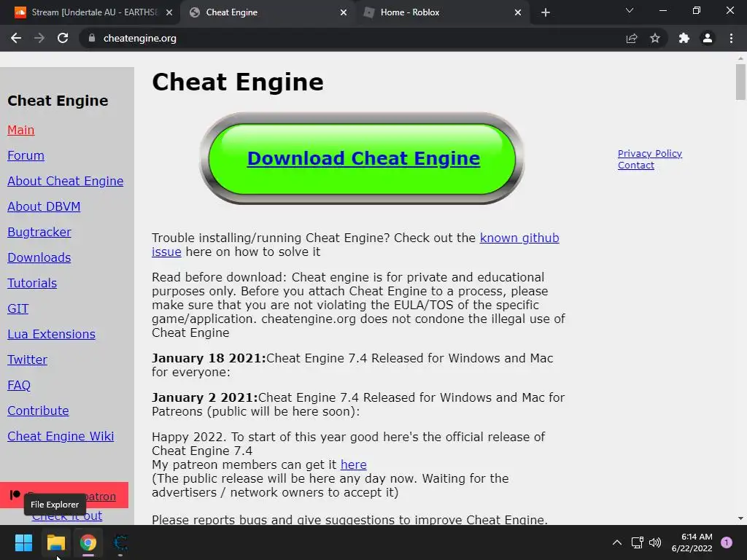Click the Chrome taskbar icon
The width and height of the screenshot is (747, 560).
(x=88, y=542)
